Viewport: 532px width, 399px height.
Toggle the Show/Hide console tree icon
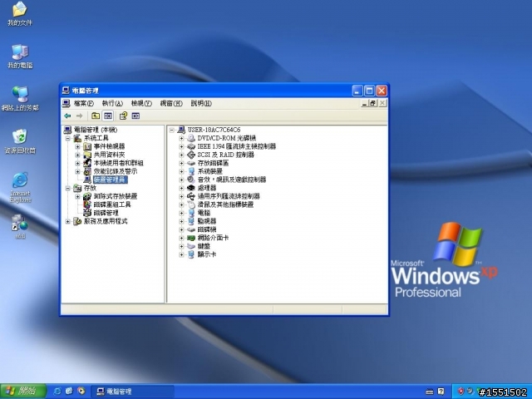coord(108,116)
